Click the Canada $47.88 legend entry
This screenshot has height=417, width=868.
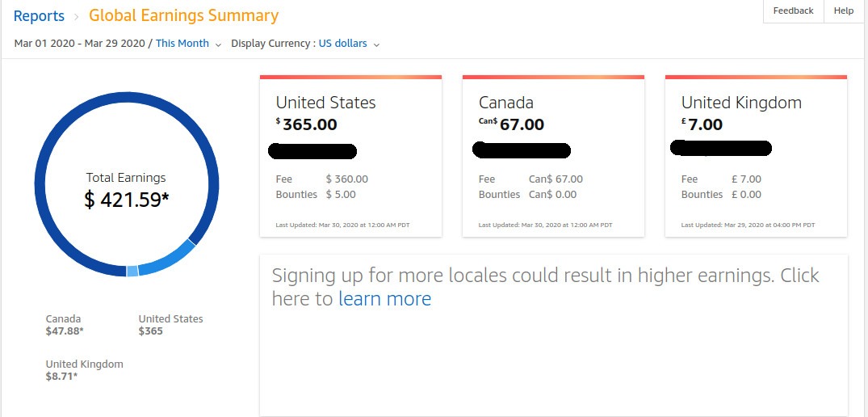pyautogui.click(x=65, y=325)
